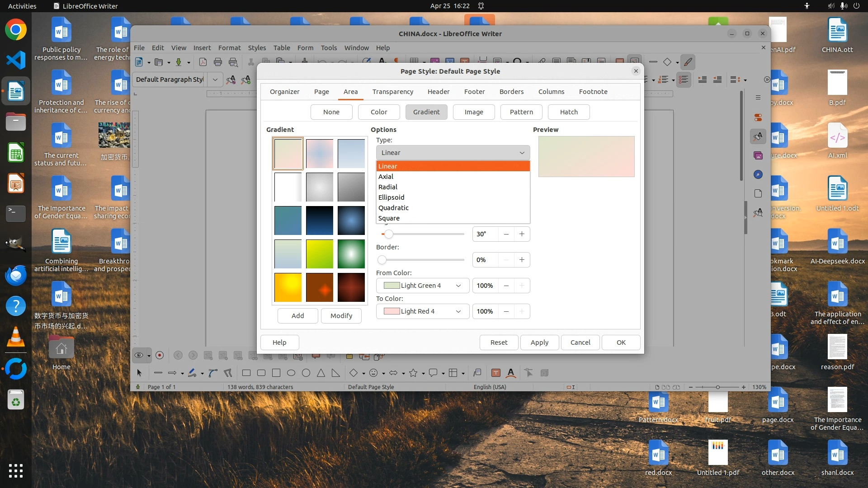Viewport: 868px width, 488px height.
Task: Toggle the Pattern fill button
Action: click(521, 112)
